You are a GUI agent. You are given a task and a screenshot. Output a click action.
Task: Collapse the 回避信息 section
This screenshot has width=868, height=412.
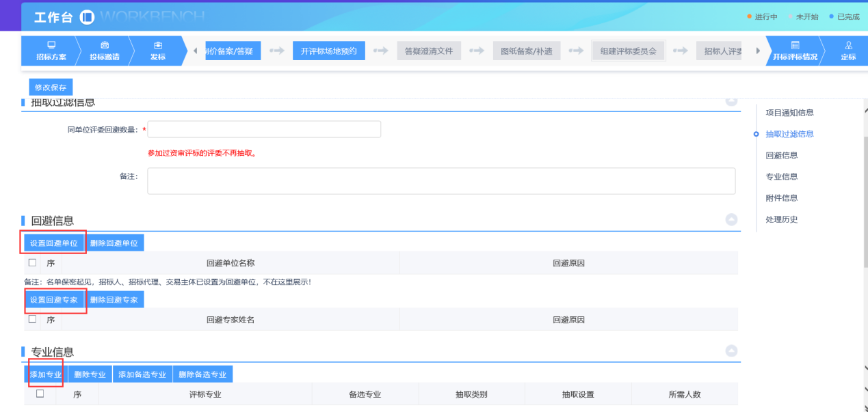[731, 219]
